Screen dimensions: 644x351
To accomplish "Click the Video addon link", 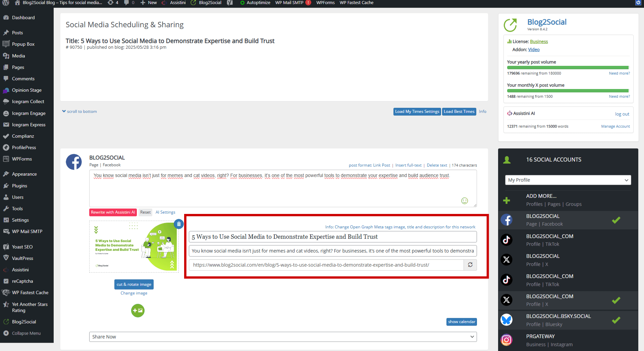I will [534, 50].
